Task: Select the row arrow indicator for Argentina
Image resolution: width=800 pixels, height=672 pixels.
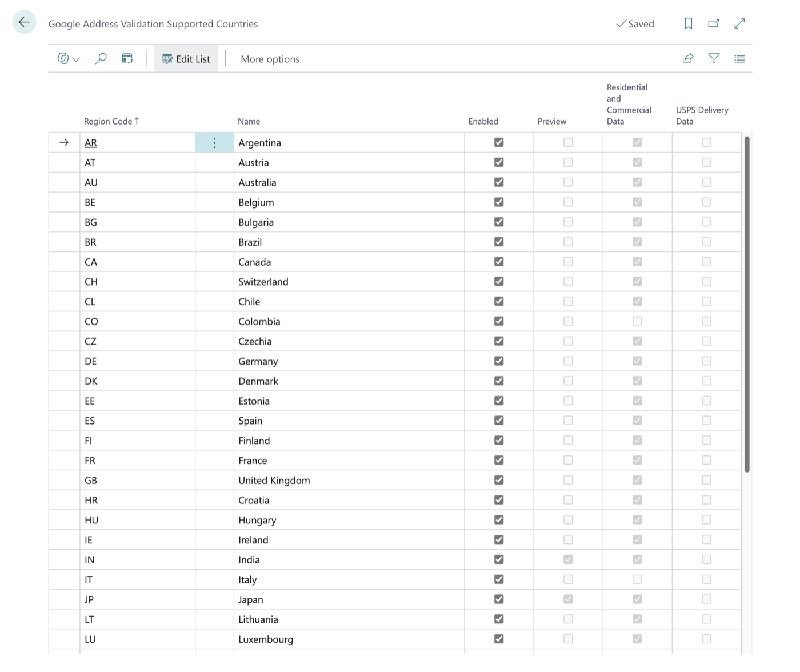Action: 64,143
